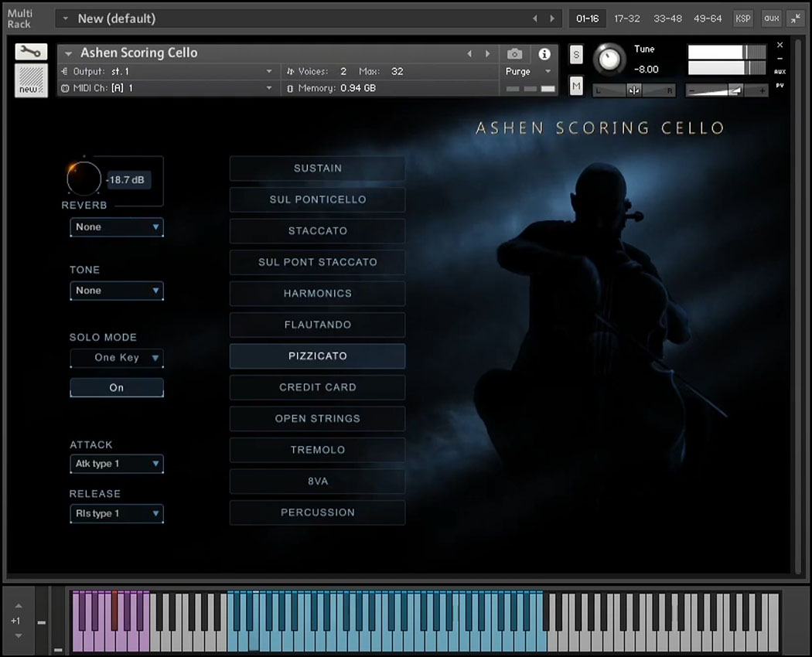The image size is (812, 657).
Task: Click the memory icon
Action: 290,89
